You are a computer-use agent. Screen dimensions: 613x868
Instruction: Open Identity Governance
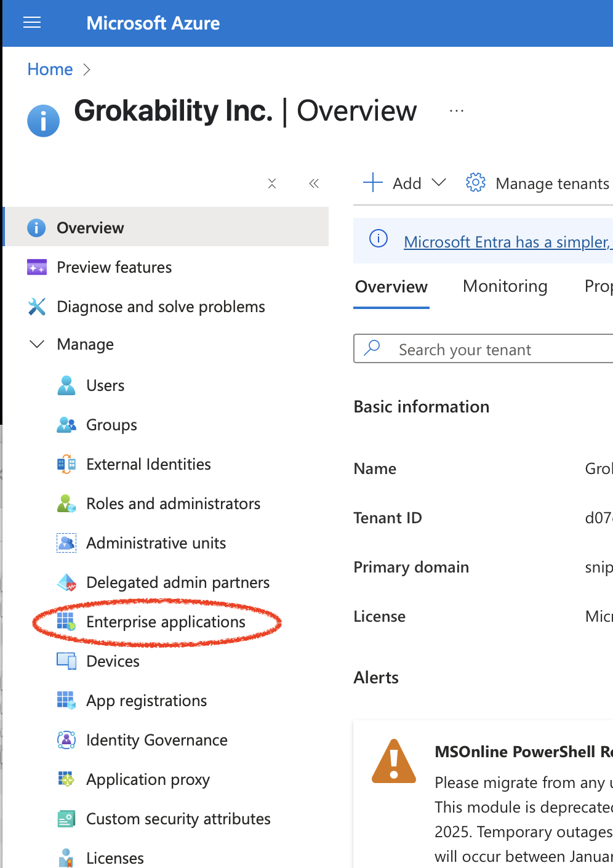[156, 740]
